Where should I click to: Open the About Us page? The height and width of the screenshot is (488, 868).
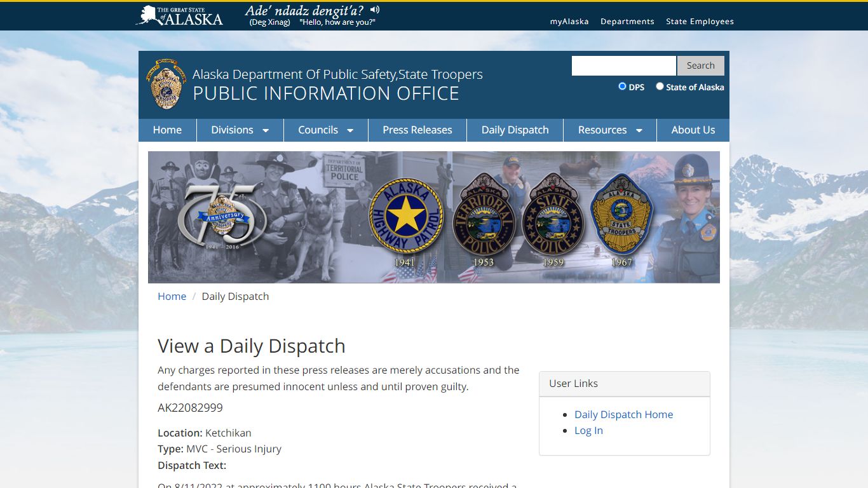click(x=693, y=130)
